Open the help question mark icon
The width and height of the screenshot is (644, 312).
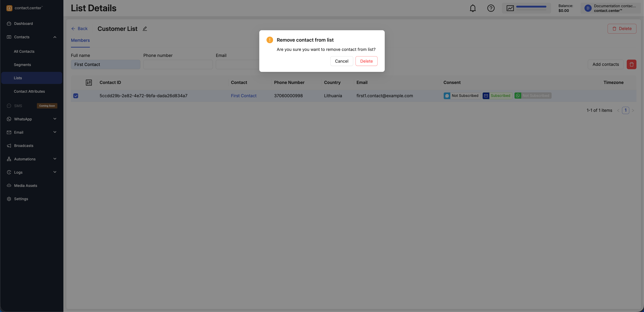(491, 8)
